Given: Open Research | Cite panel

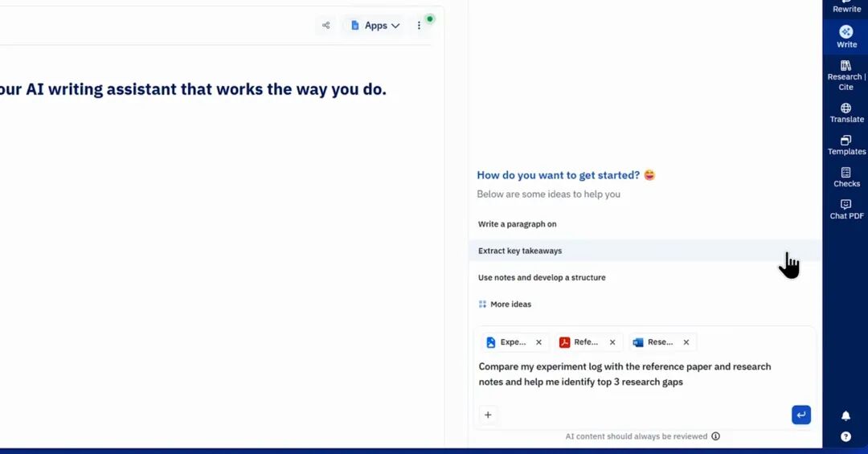Looking at the screenshot, I should 846,75.
